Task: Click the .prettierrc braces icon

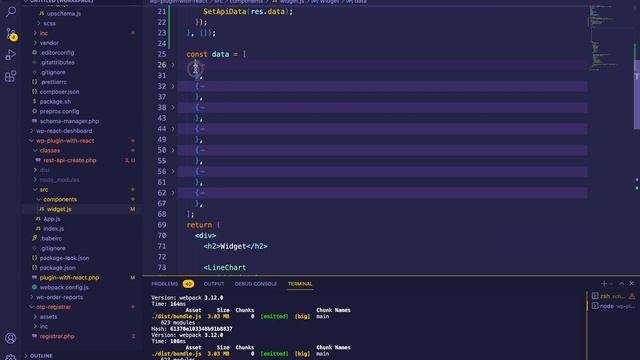Action: (x=34, y=82)
